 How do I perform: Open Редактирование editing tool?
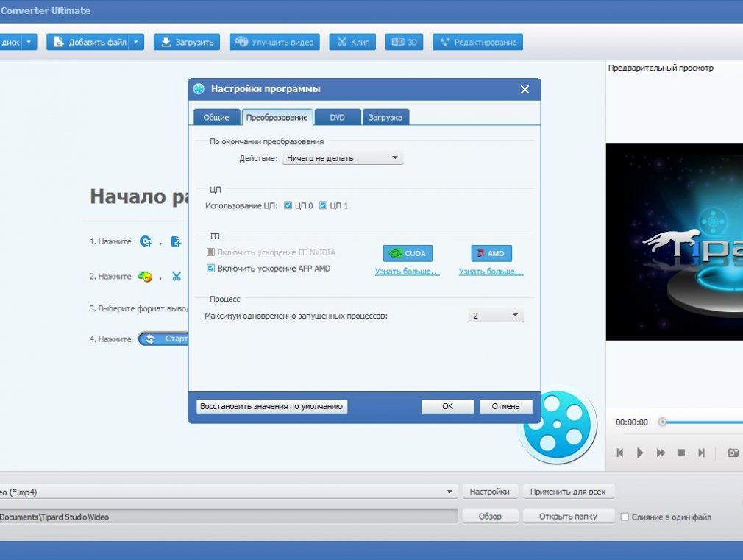coord(477,42)
